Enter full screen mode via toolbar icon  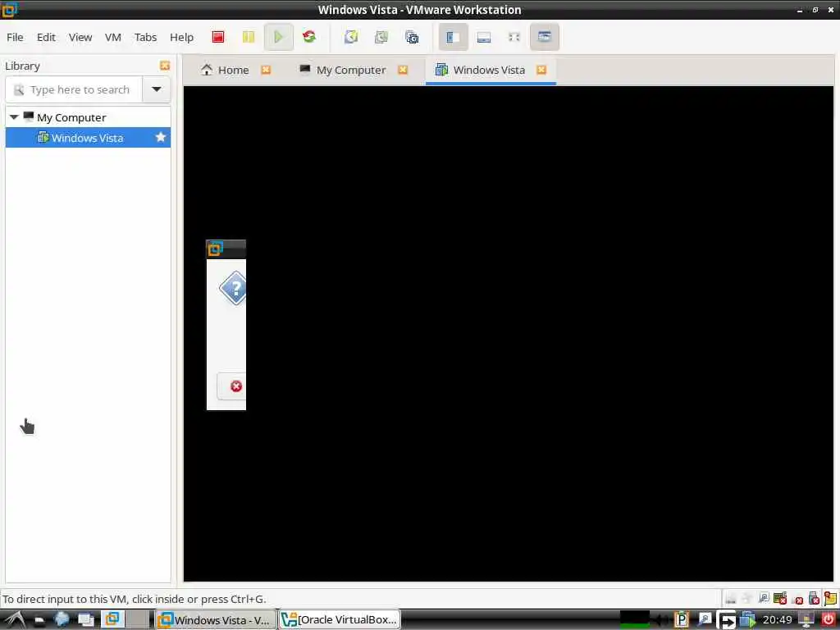tap(514, 37)
